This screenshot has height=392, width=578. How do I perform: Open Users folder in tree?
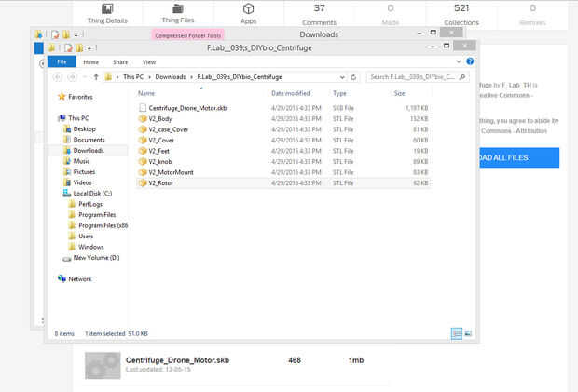point(86,236)
